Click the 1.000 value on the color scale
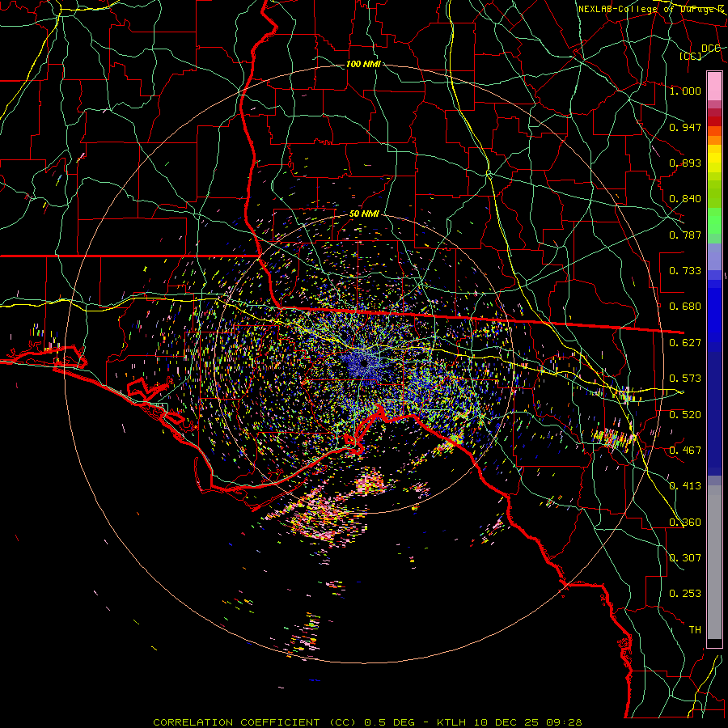This screenshot has width=728, height=728. (x=685, y=91)
